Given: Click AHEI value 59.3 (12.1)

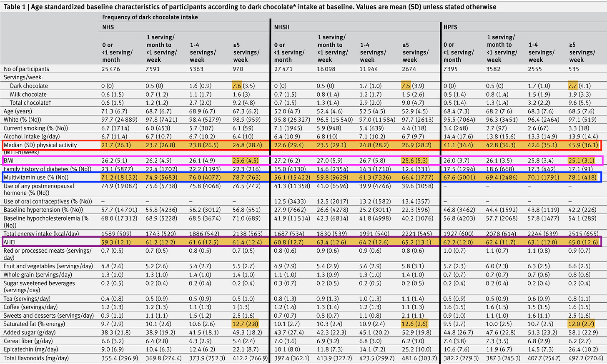Looking at the screenshot, I should point(116,242).
